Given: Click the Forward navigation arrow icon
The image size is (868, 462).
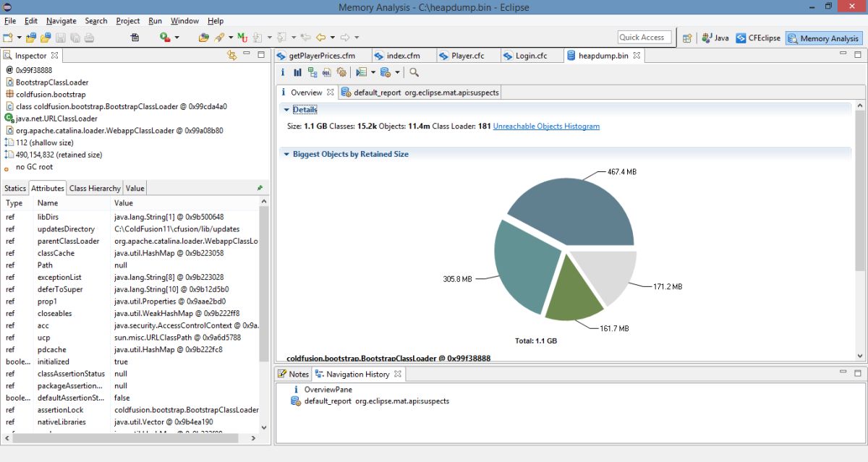Looking at the screenshot, I should (345, 37).
